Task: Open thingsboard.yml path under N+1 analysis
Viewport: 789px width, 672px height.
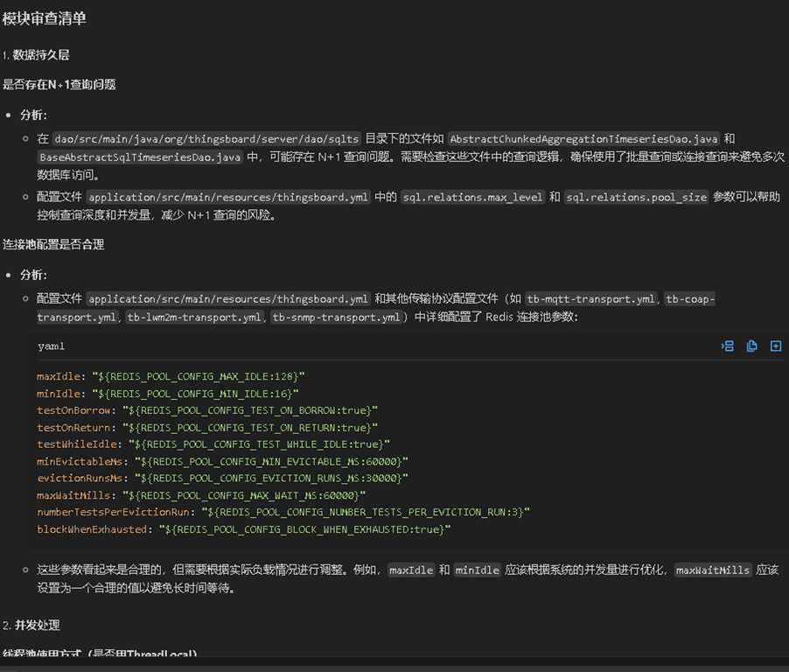Action: point(228,198)
